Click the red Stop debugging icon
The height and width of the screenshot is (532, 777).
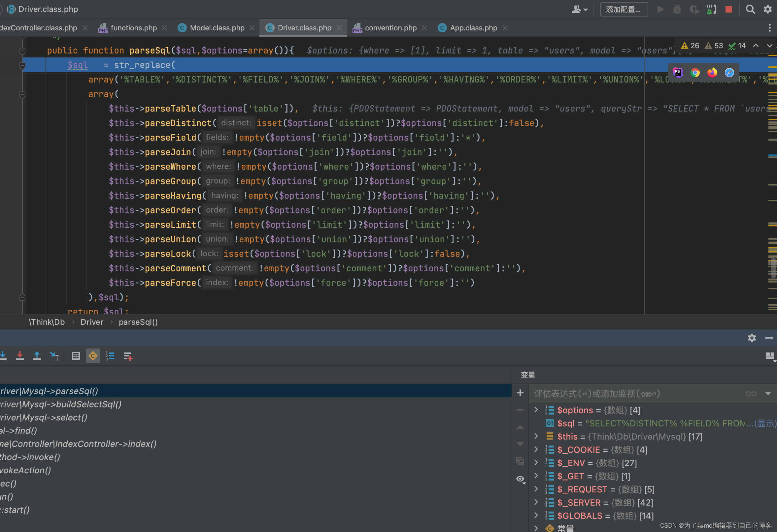(x=728, y=9)
